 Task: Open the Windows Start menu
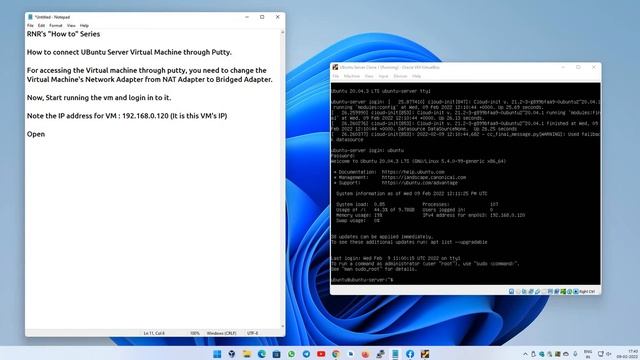click(217, 354)
